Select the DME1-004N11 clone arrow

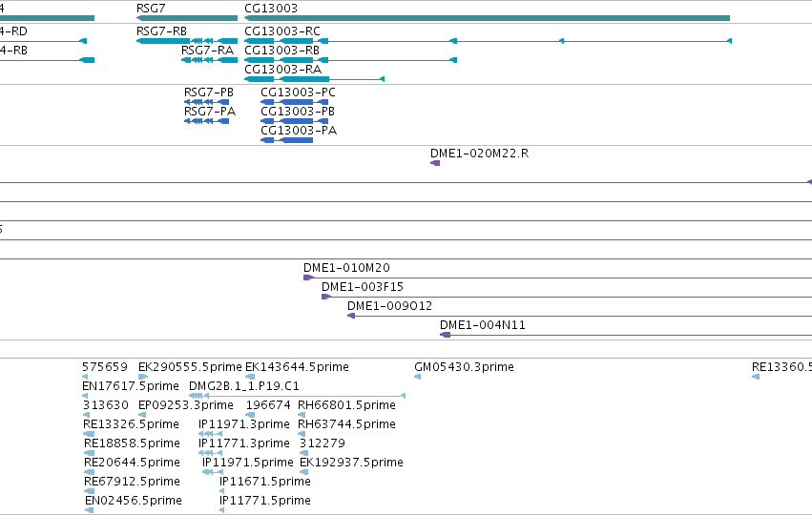pyautogui.click(x=445, y=335)
